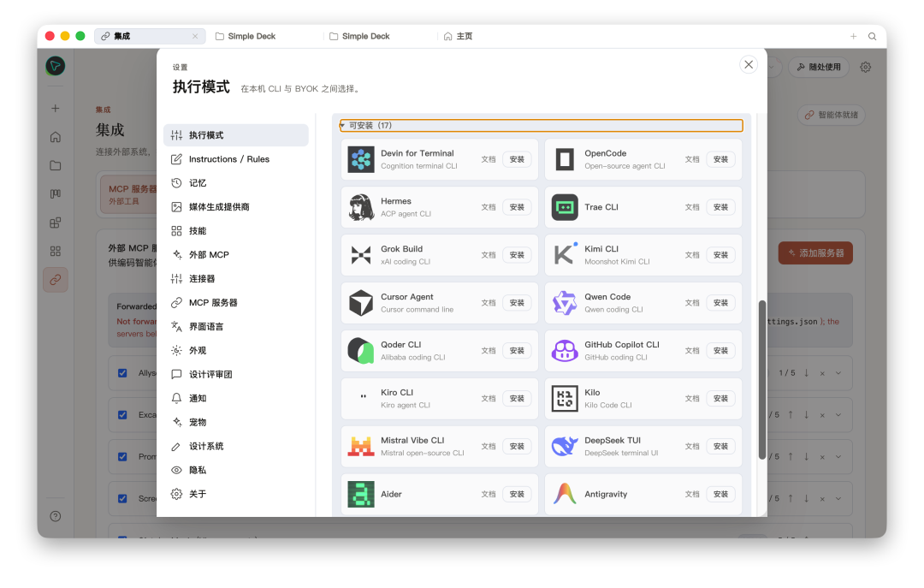Close the 集成 tab
This screenshot has width=924, height=588.
pos(195,37)
